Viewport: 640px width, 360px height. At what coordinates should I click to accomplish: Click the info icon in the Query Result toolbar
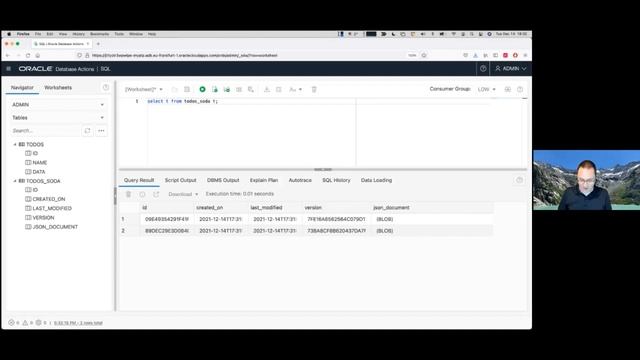tap(142, 194)
